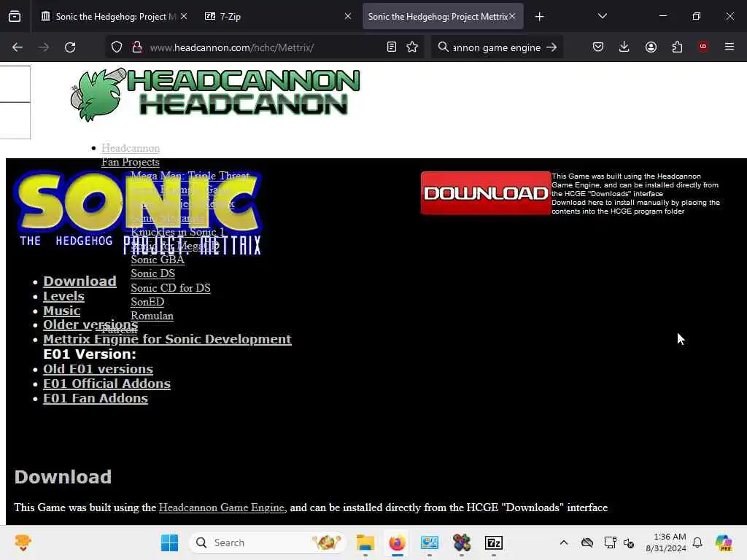Open the E01 Official Addons link

click(x=107, y=384)
